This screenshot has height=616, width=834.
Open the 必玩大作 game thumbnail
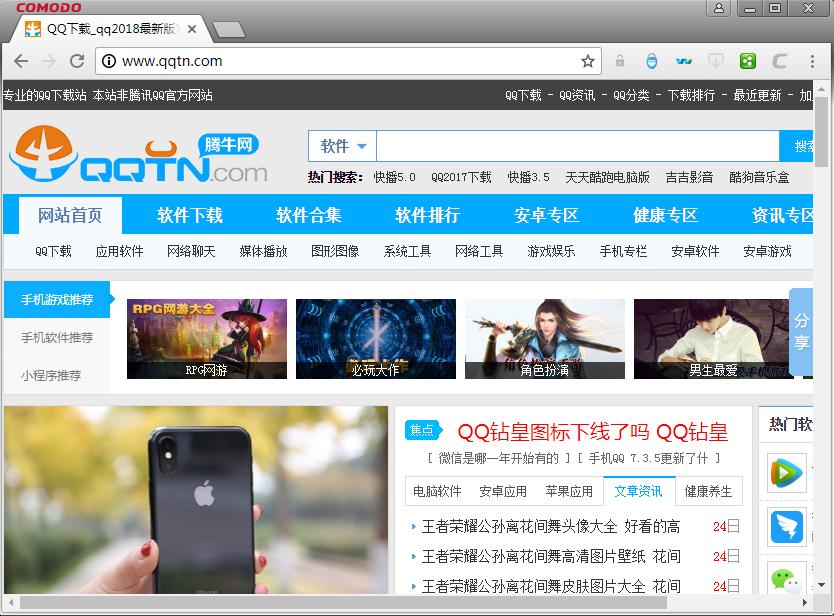coord(376,339)
